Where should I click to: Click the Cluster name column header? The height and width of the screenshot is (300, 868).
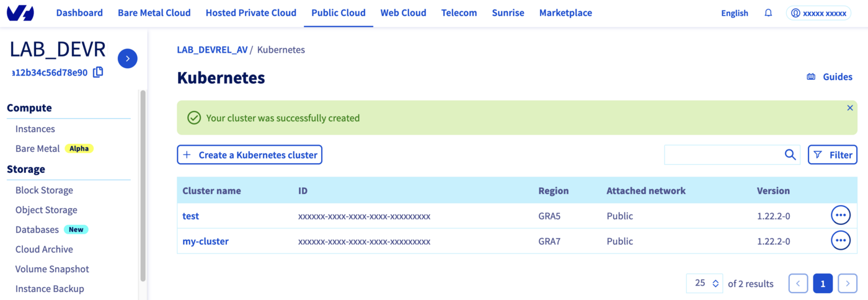coord(211,191)
